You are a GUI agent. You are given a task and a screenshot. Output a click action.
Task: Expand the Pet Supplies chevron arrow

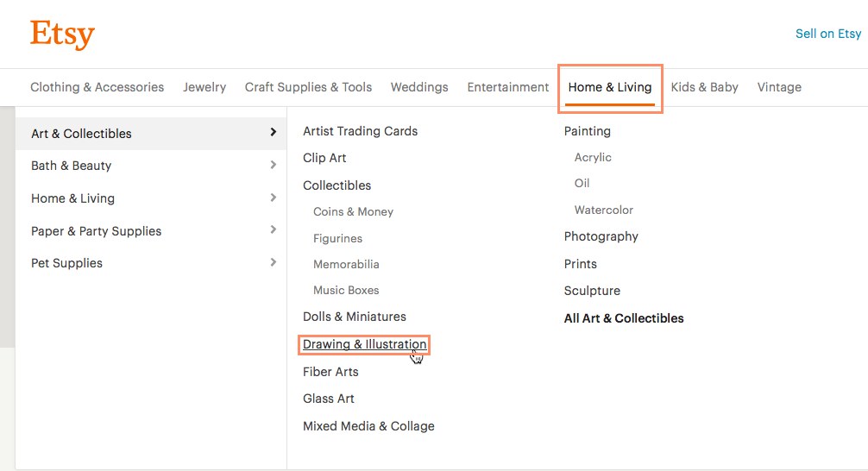(273, 263)
